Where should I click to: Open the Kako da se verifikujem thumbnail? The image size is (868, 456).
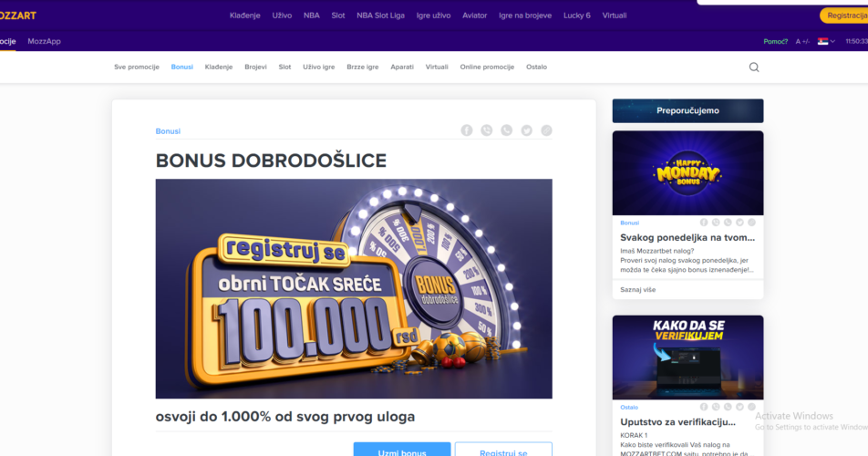coord(687,358)
